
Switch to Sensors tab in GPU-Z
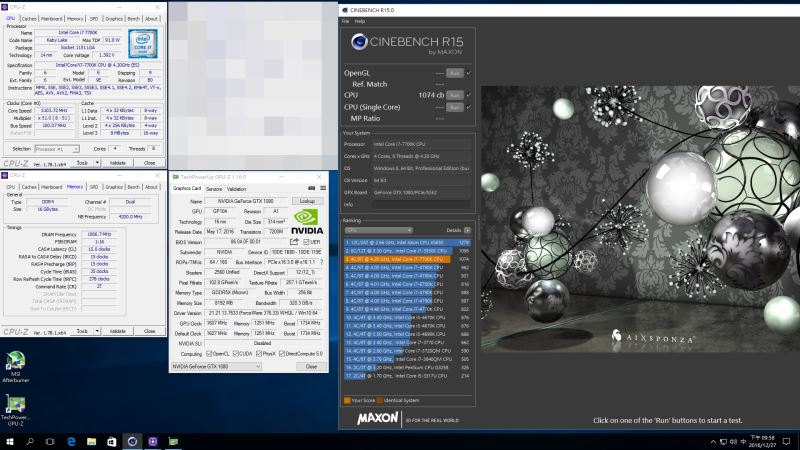[214, 189]
